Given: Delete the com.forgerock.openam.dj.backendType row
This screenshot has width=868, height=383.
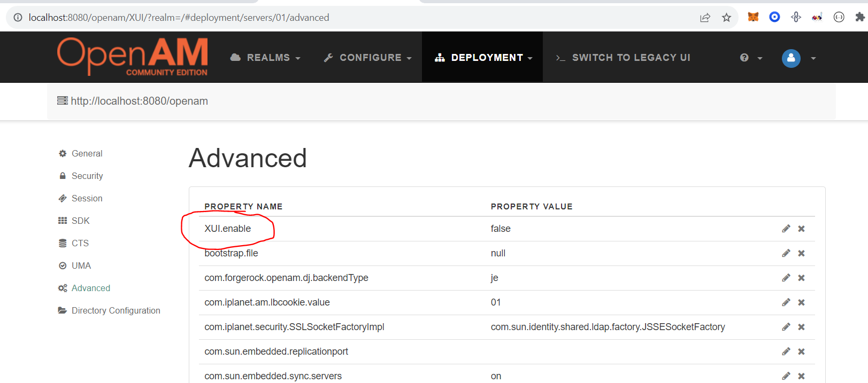Looking at the screenshot, I should point(801,278).
